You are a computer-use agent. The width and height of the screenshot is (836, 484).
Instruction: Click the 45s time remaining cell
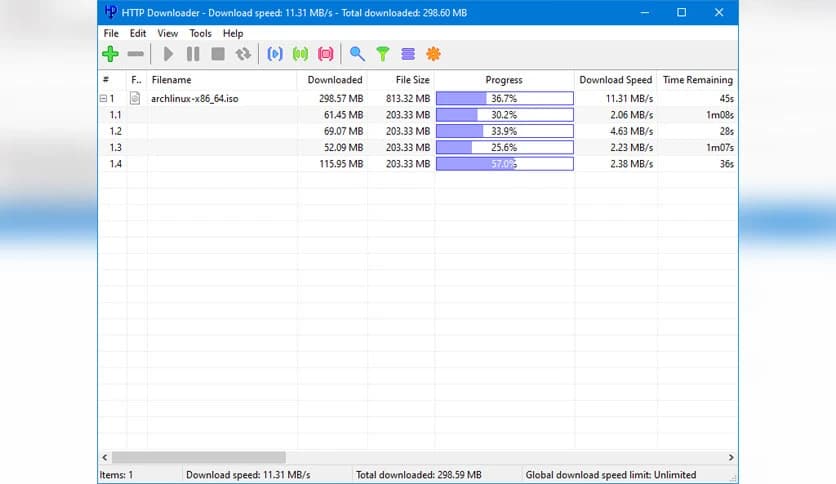[726, 99]
